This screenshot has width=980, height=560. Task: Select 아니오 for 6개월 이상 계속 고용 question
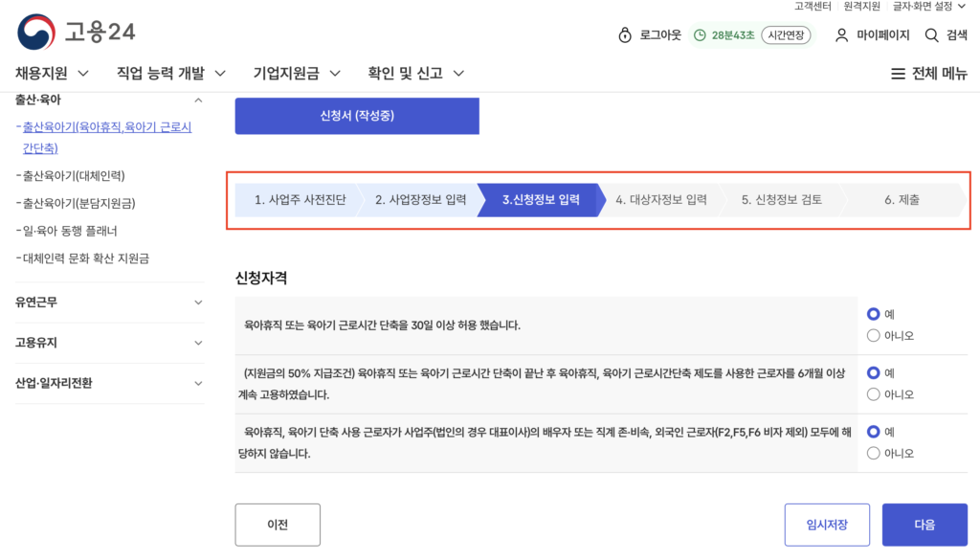(873, 394)
